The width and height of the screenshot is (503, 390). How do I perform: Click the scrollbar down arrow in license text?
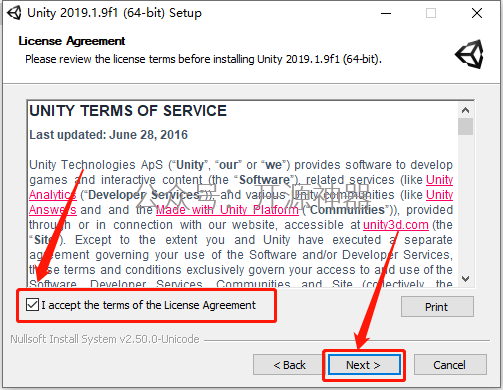(465, 279)
